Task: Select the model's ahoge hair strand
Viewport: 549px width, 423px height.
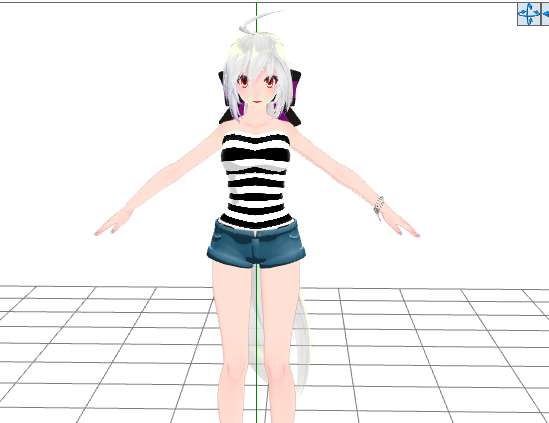Action: point(260,22)
